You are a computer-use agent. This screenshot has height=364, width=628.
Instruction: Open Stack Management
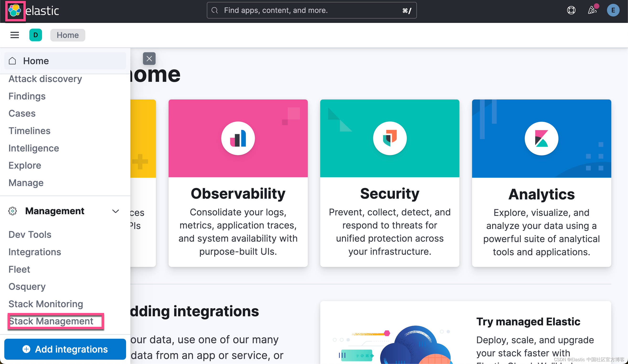[x=51, y=321]
